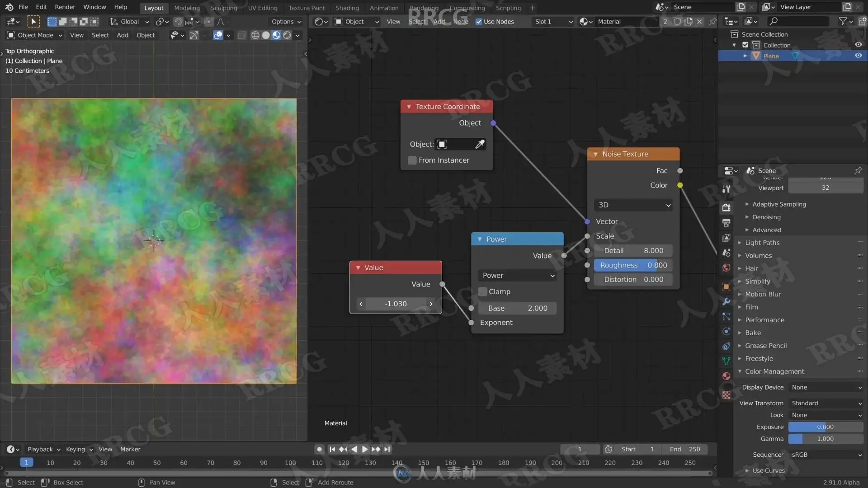Screen dimensions: 868x488
Task: Toggle the Clamp checkbox in Power node
Action: tap(483, 292)
